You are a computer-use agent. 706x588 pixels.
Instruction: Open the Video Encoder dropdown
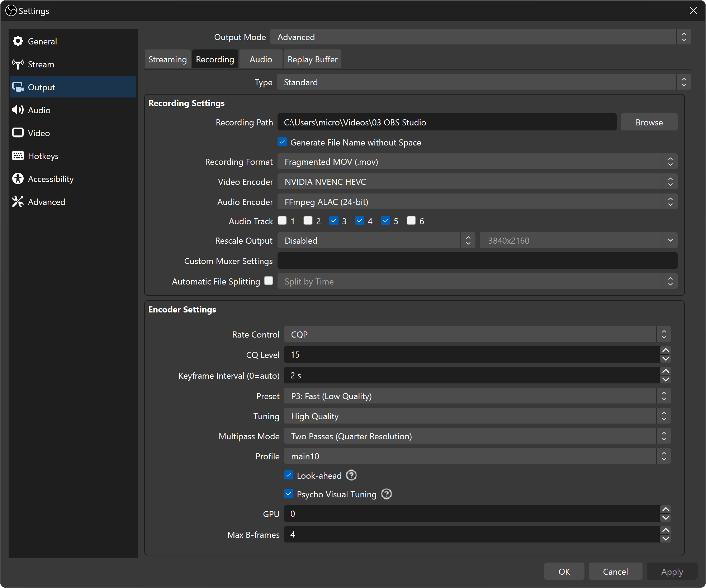click(x=478, y=182)
